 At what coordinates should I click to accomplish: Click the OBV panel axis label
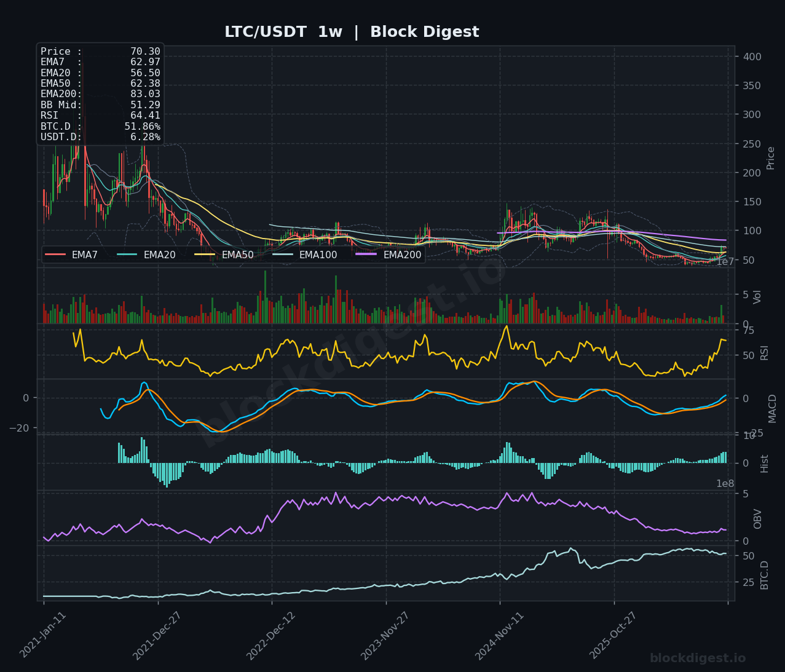757,518
